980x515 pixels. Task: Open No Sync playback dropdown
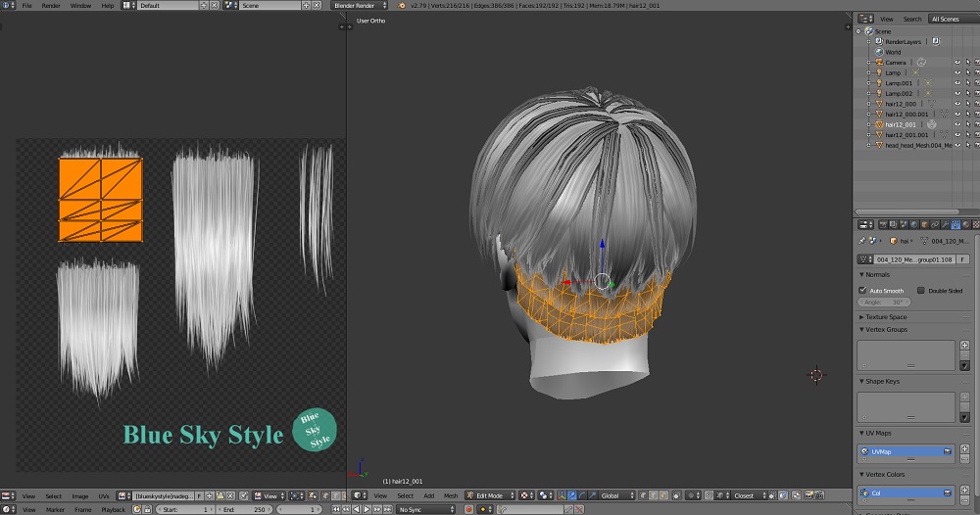pos(426,509)
